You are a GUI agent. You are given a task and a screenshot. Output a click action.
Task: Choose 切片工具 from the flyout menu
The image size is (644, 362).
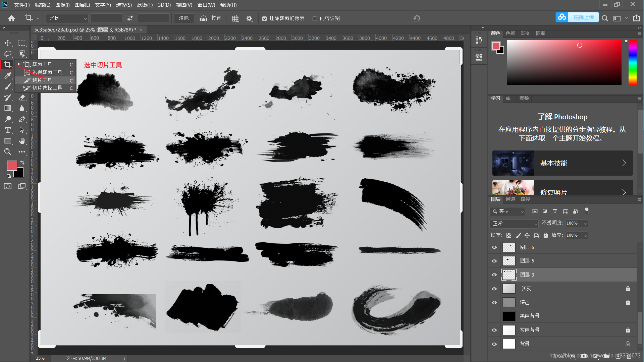42,80
